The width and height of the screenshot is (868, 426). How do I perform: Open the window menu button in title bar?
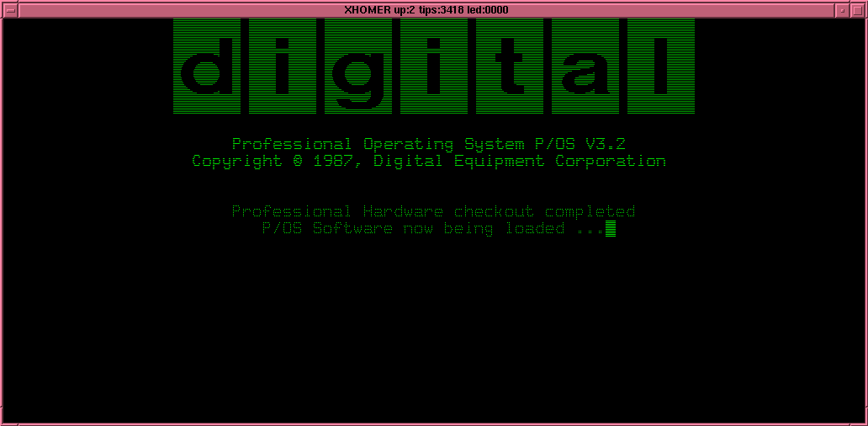point(10,10)
